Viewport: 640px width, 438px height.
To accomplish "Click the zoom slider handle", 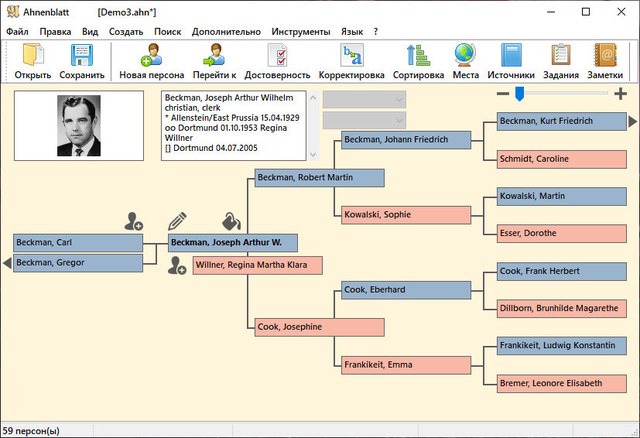I will [519, 94].
